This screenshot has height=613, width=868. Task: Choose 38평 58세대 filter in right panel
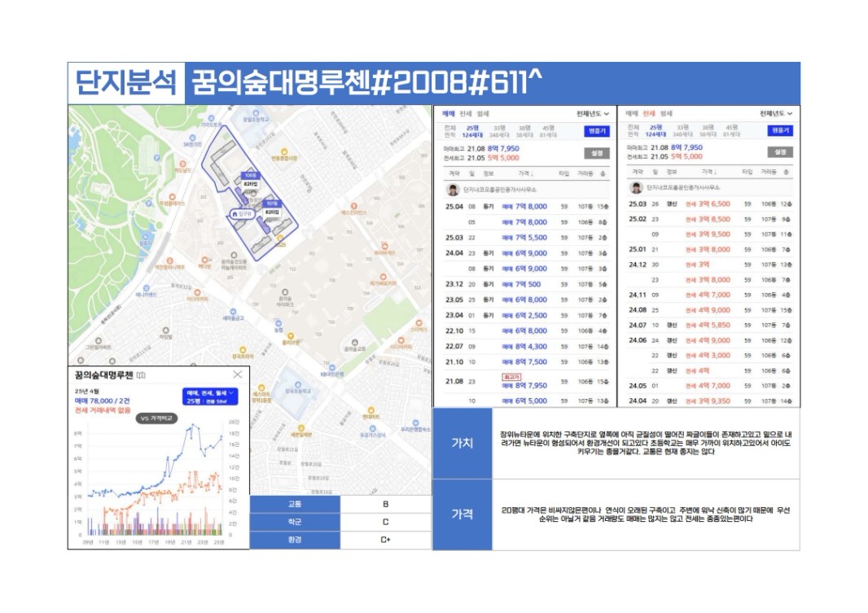(x=708, y=130)
